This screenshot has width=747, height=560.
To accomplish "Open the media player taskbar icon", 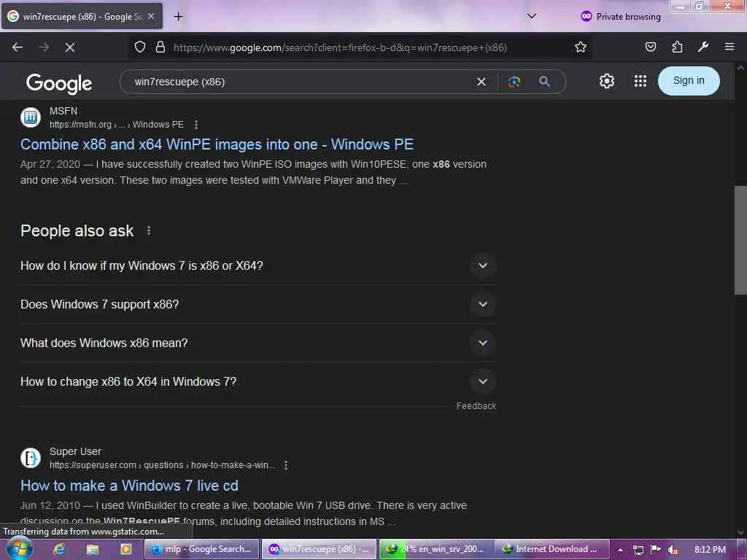I will click(x=125, y=549).
